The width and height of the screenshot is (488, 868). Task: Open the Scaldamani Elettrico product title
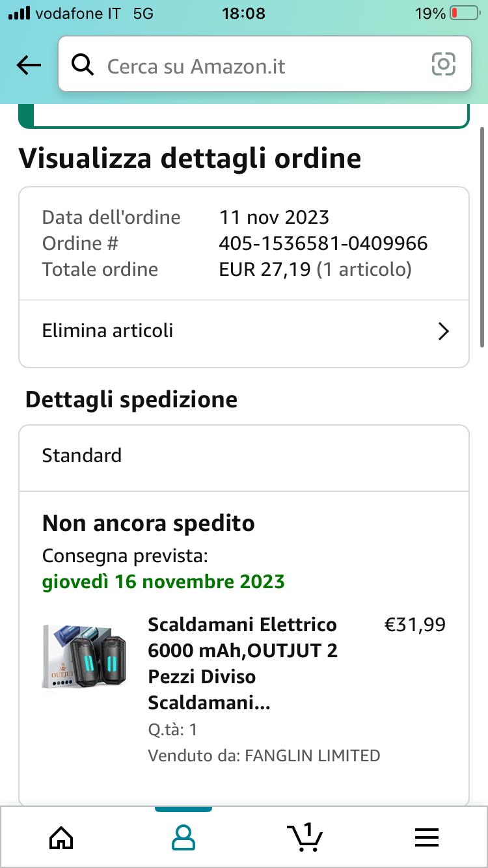(x=243, y=664)
